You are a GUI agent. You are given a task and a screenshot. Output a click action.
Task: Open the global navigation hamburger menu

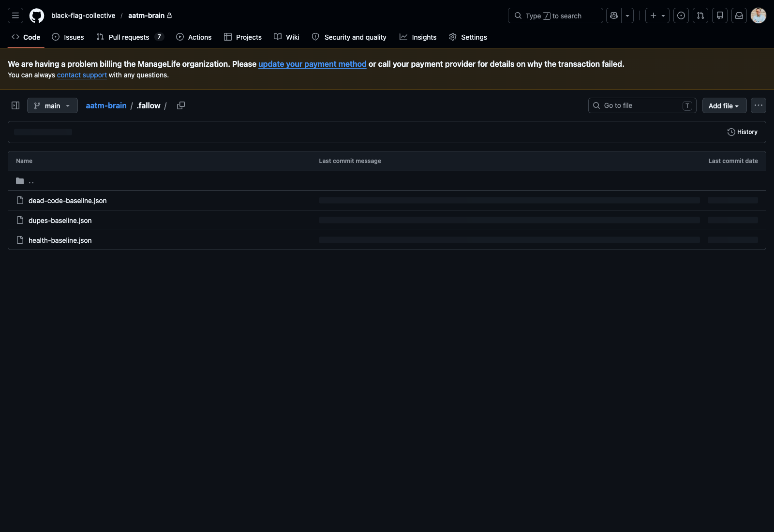pos(15,15)
